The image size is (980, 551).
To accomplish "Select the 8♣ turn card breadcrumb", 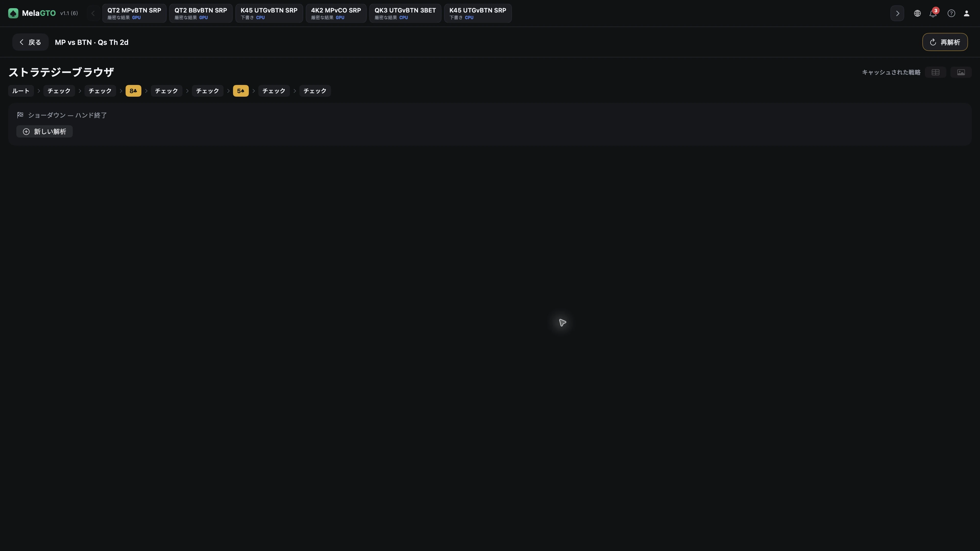I will click(x=133, y=91).
